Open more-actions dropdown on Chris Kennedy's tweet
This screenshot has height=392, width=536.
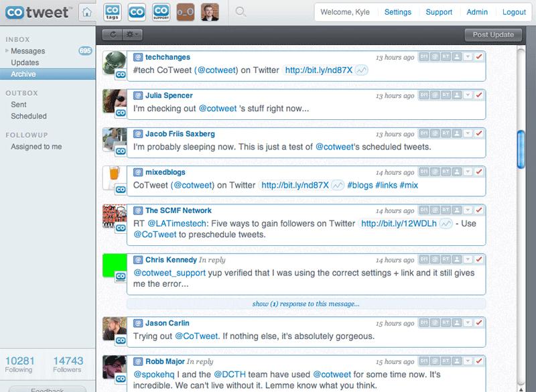click(468, 259)
